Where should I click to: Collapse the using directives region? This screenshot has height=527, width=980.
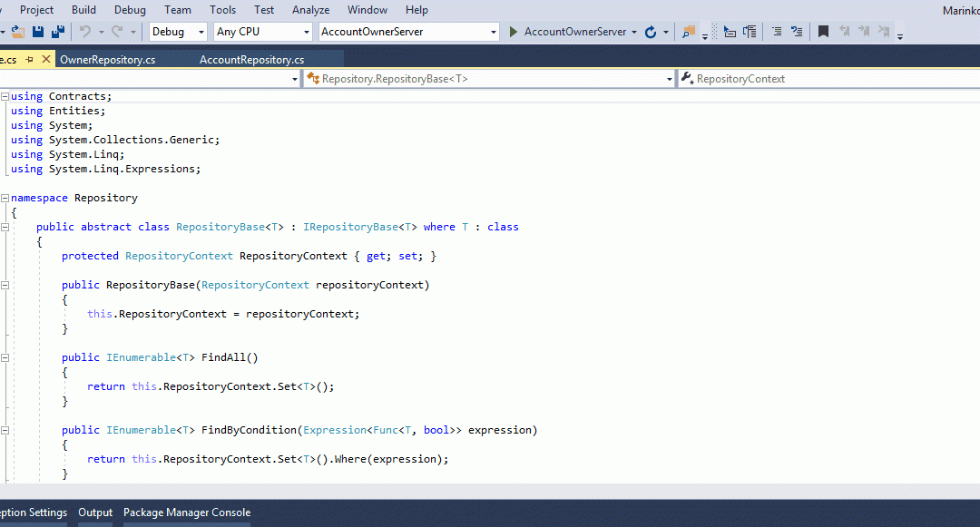pyautogui.click(x=5, y=96)
